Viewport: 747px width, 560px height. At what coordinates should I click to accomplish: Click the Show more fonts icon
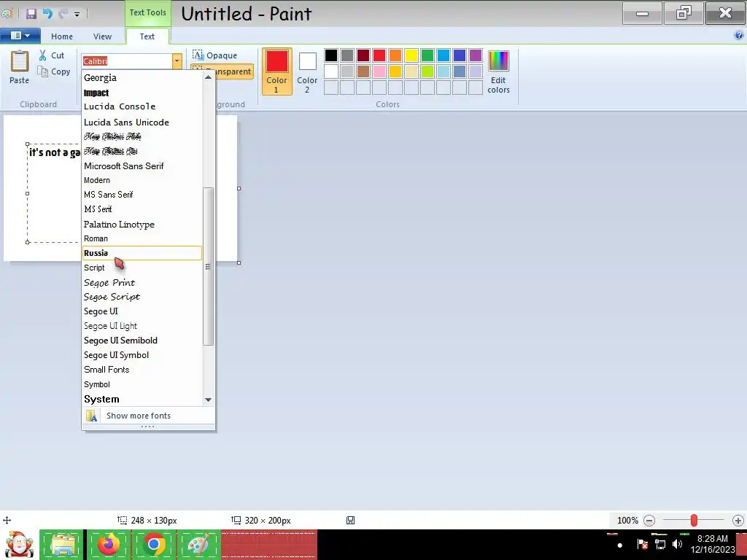point(91,416)
